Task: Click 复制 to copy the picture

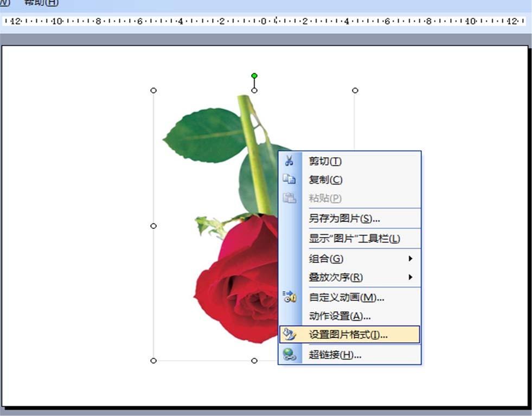Action: (x=325, y=179)
